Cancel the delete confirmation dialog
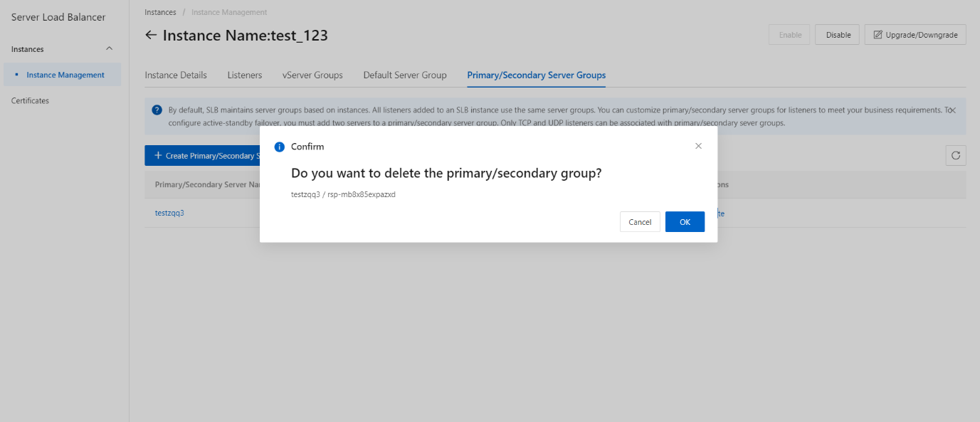Screen dimensions: 980x422 (640, 222)
